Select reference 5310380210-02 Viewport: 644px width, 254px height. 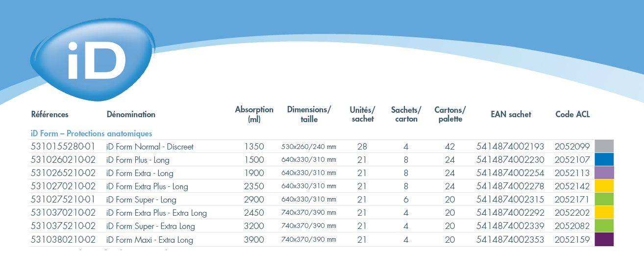tap(63, 240)
